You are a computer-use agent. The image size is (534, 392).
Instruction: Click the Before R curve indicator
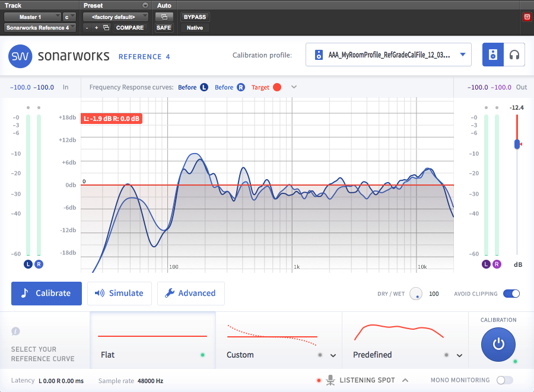pos(240,87)
